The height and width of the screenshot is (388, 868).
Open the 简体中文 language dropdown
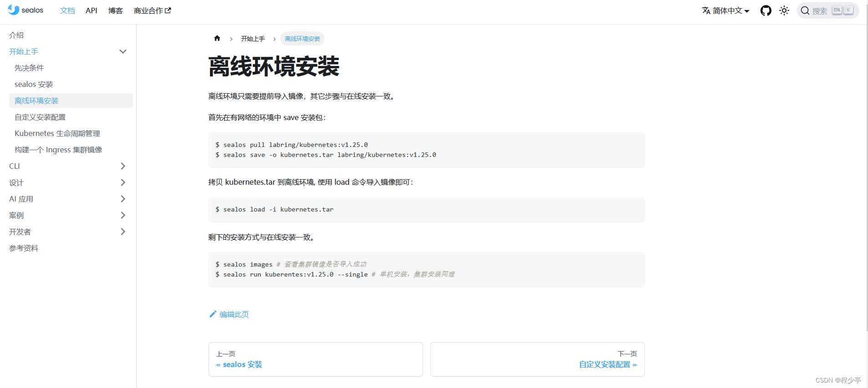[726, 10]
